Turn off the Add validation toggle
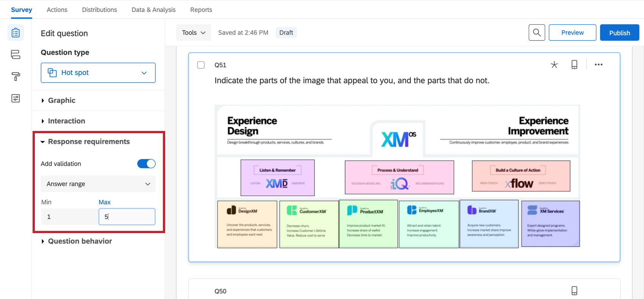 (146, 164)
